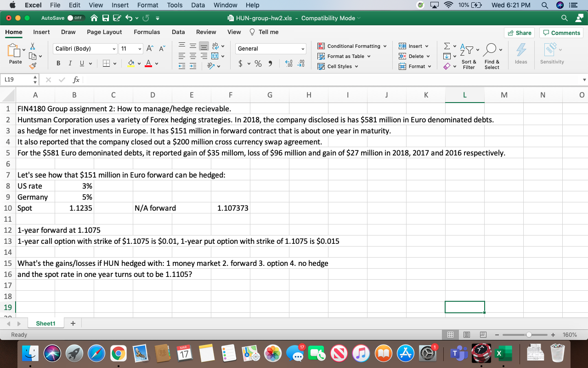Click the Share button
The height and width of the screenshot is (368, 588).
(519, 32)
